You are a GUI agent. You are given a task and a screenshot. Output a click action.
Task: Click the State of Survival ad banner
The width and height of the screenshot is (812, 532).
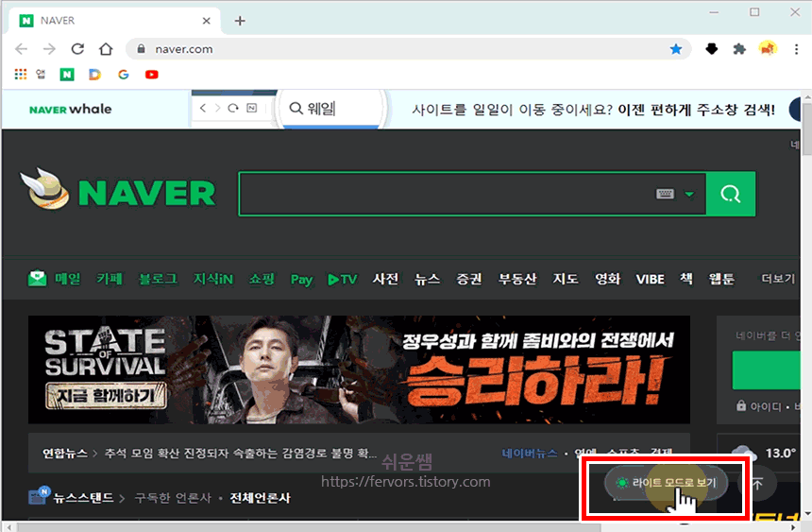[x=359, y=369]
